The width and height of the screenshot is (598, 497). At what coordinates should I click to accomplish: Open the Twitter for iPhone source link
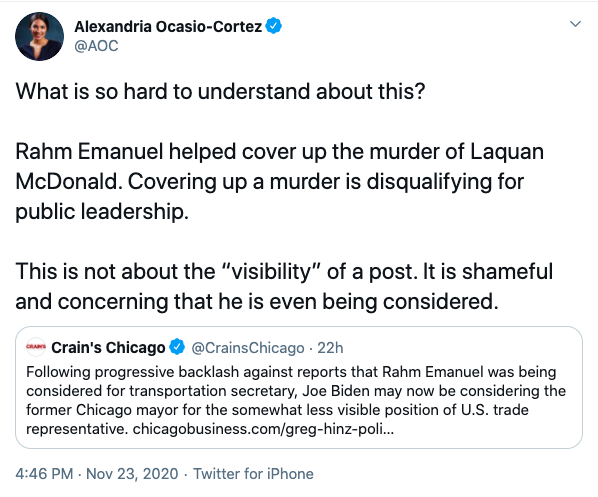pyautogui.click(x=253, y=474)
